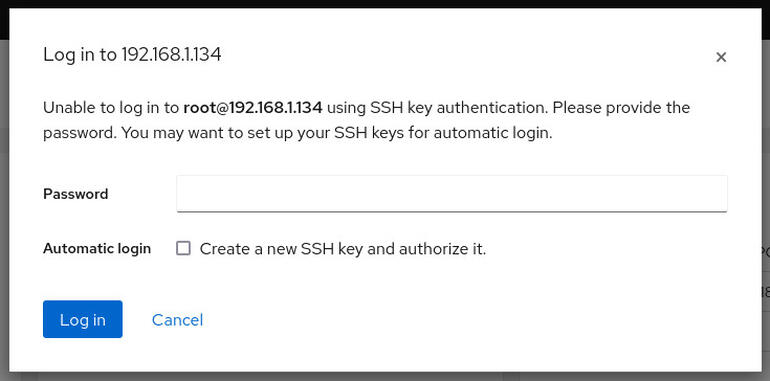This screenshot has height=381, width=770.
Task: Click the 'Unable to log in to' message start
Action: [111, 108]
